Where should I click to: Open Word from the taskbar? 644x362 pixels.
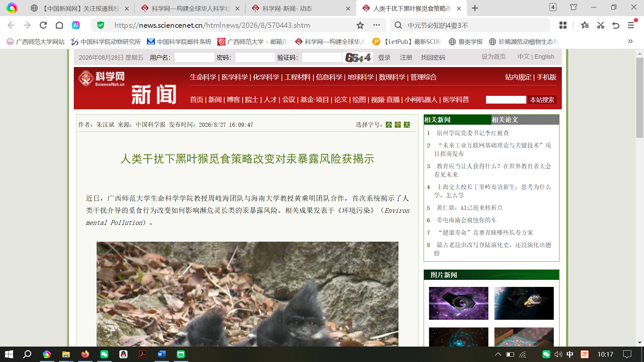pos(162,354)
